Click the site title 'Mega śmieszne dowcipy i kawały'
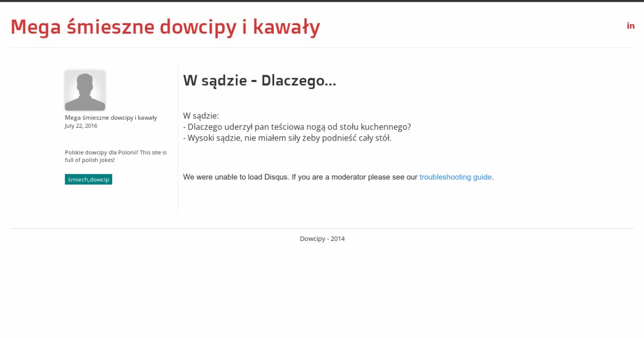 pyautogui.click(x=165, y=27)
